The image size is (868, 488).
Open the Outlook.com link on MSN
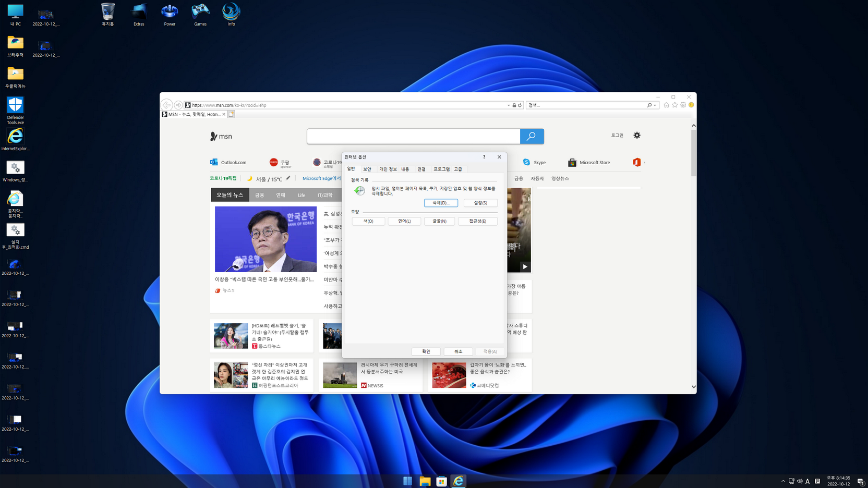tap(228, 162)
